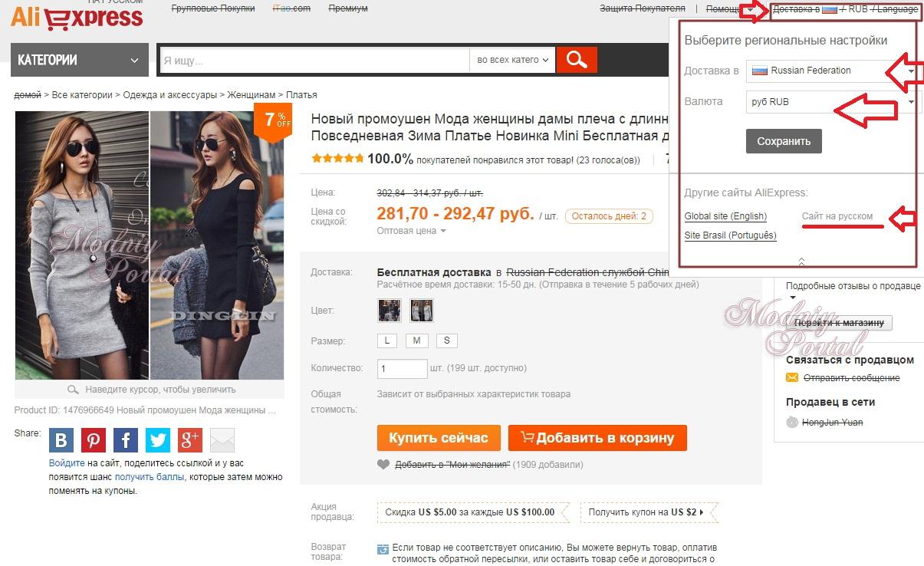This screenshot has width=924, height=566.
Task: Go to Женщинам breadcrumb
Action: click(252, 95)
